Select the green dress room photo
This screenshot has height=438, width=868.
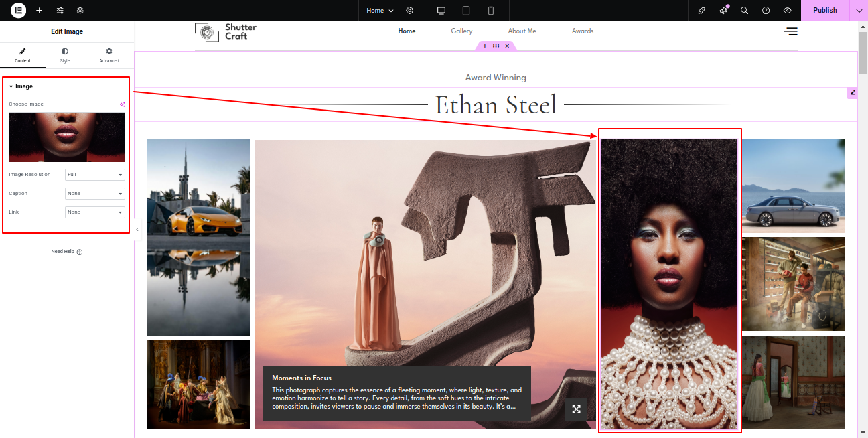(793, 382)
